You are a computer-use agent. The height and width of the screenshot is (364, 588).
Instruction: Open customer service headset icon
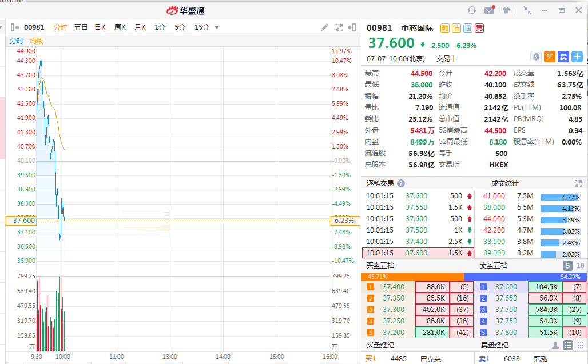pos(472,10)
